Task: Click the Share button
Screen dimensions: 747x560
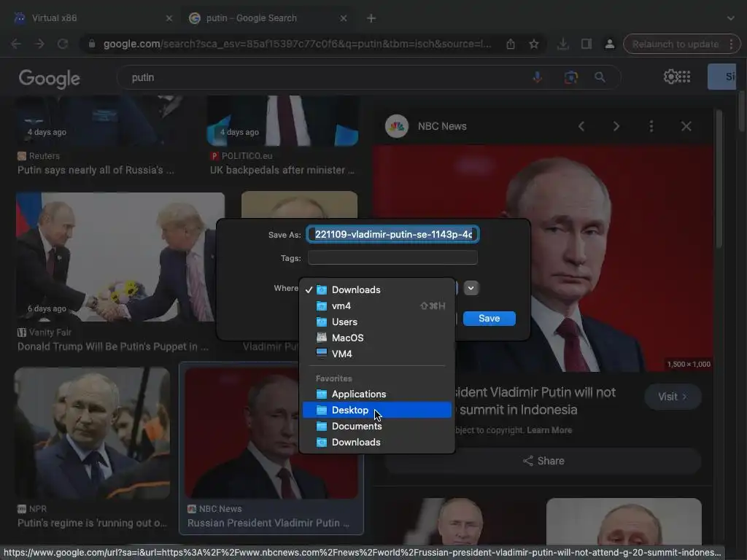Action: 543,461
